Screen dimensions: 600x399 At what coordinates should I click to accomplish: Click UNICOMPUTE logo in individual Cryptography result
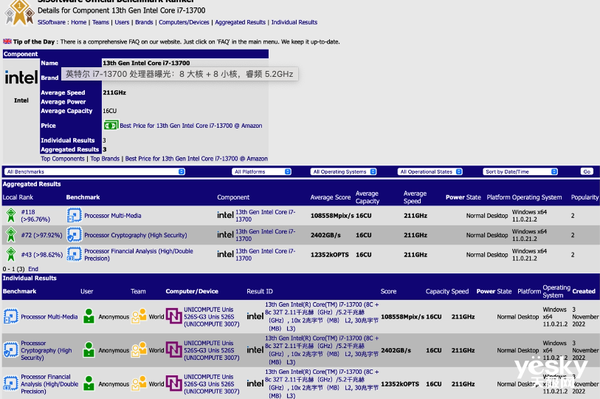[174, 350]
